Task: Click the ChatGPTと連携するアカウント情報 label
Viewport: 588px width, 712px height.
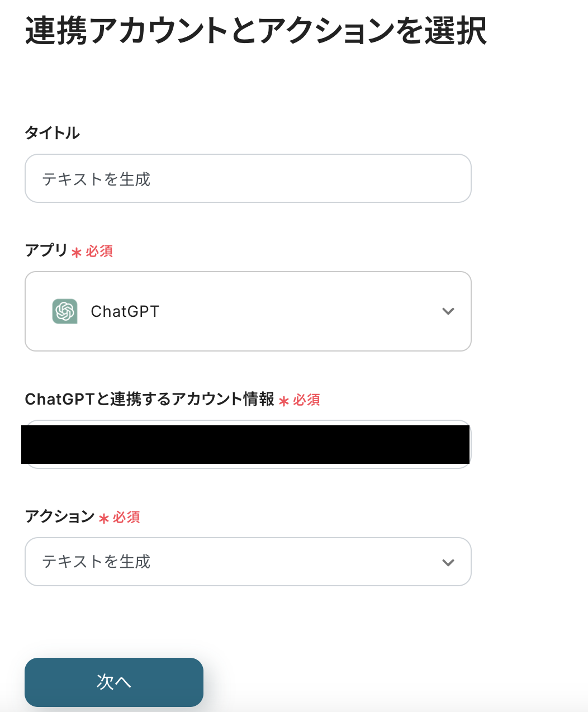Action: coord(150,400)
